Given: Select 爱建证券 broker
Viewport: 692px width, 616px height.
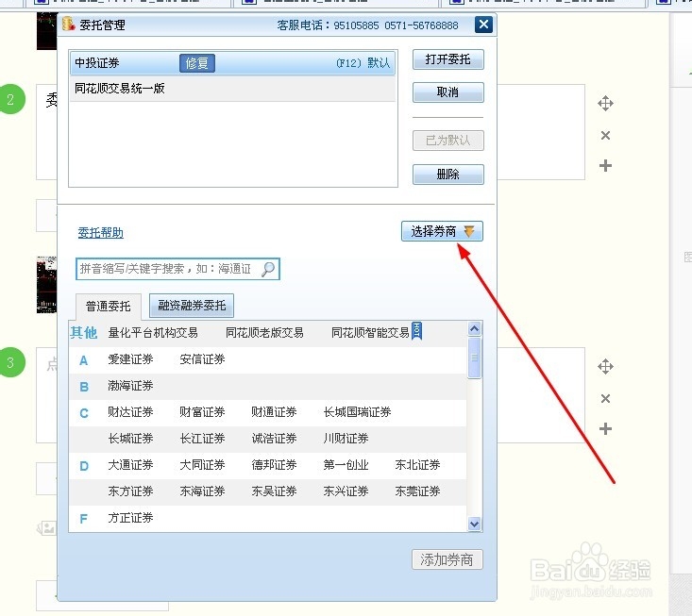Looking at the screenshot, I should [x=130, y=359].
